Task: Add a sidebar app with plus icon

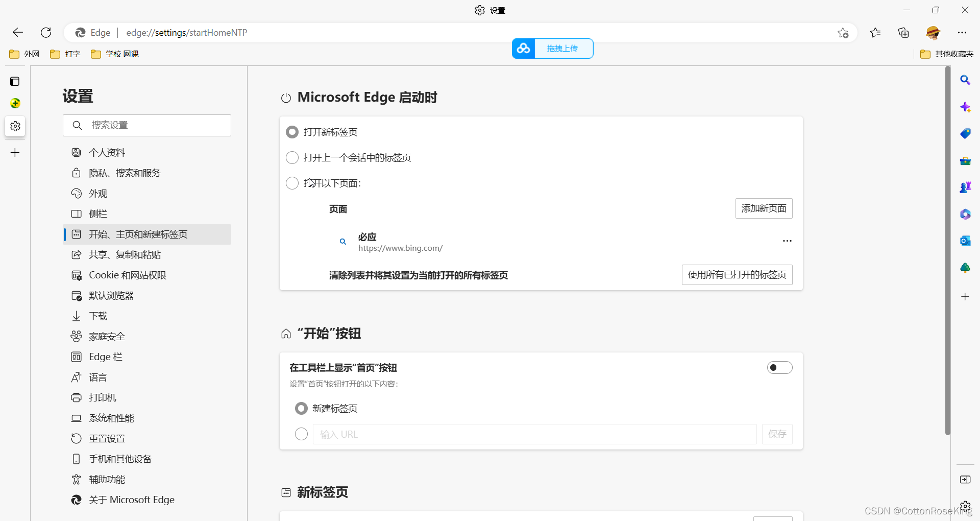Action: tap(965, 297)
